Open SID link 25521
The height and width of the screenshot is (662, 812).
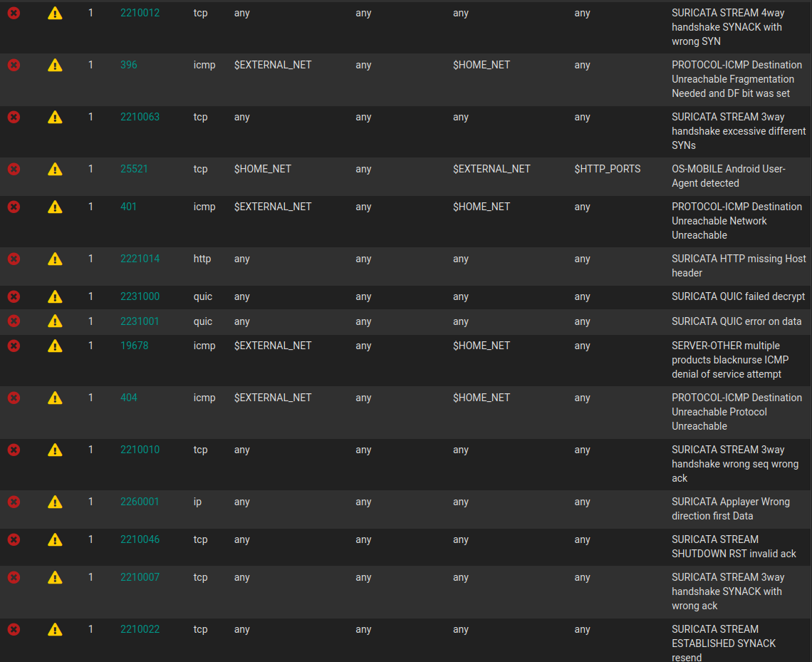pos(134,169)
